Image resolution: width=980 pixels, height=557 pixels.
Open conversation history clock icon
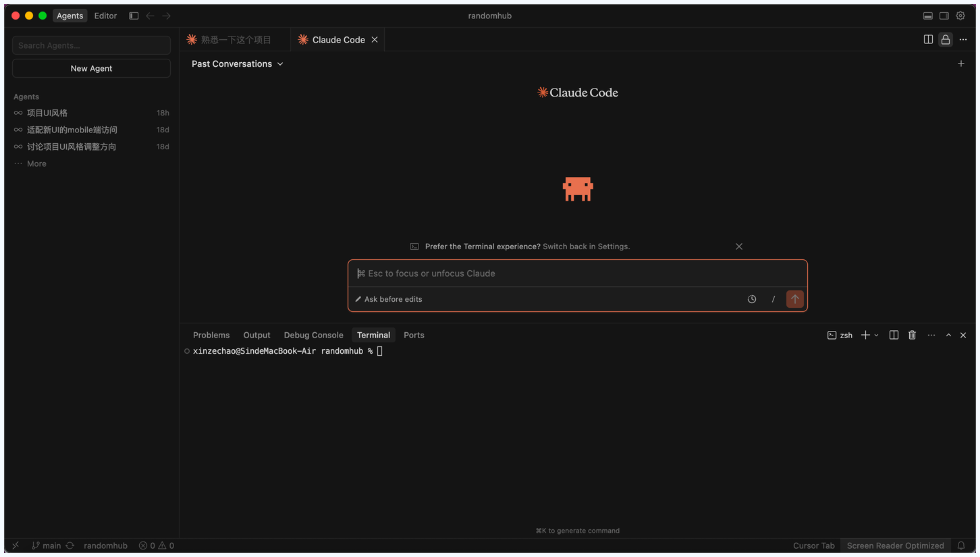[752, 299]
